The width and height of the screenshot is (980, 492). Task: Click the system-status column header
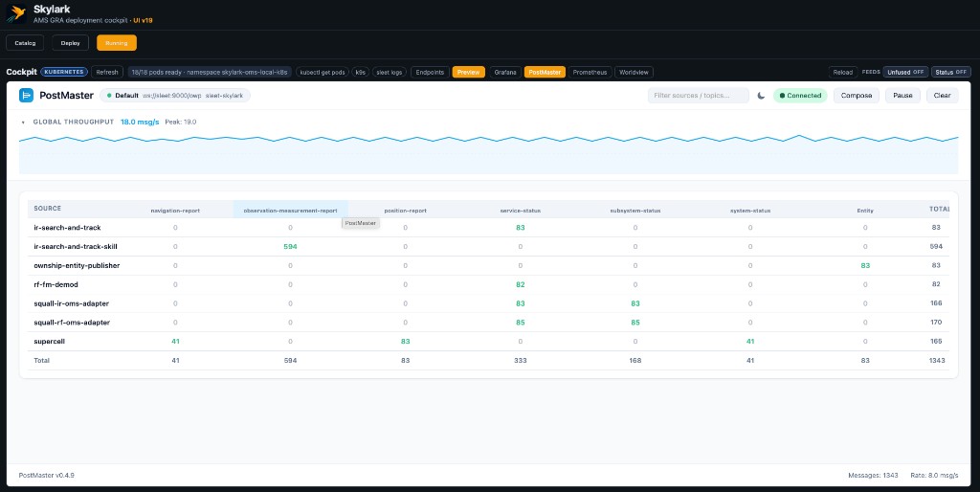[x=750, y=211]
